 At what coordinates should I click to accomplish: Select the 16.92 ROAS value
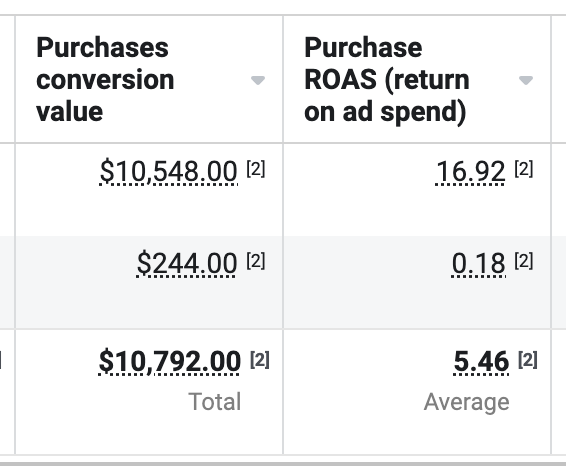[x=471, y=171]
